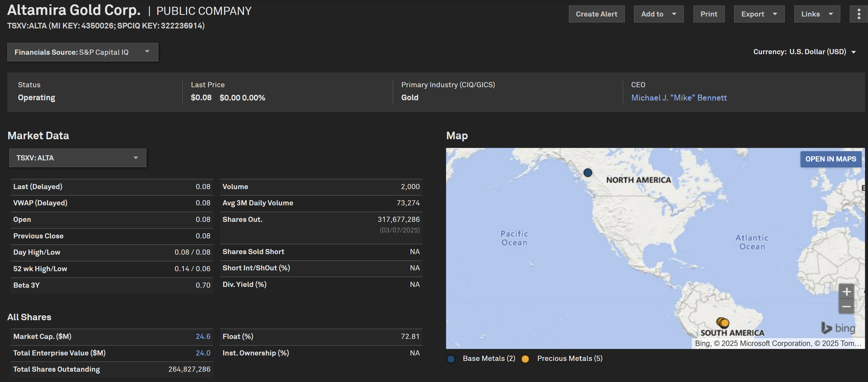Open the Export menu
This screenshot has width=868, height=382.
point(759,14)
